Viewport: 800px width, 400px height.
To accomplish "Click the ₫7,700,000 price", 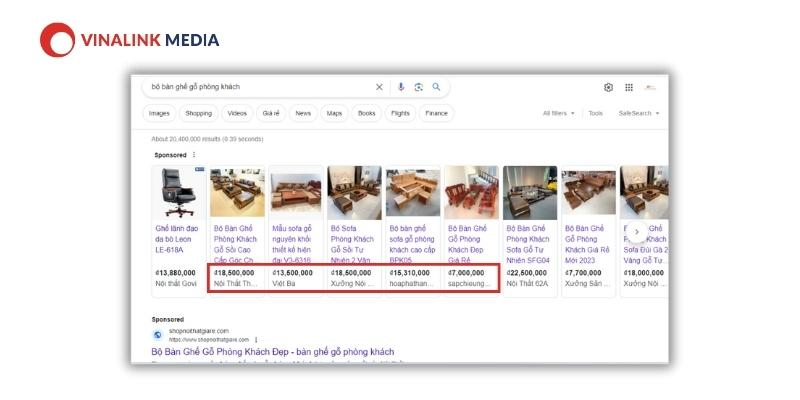I will coord(583,273).
